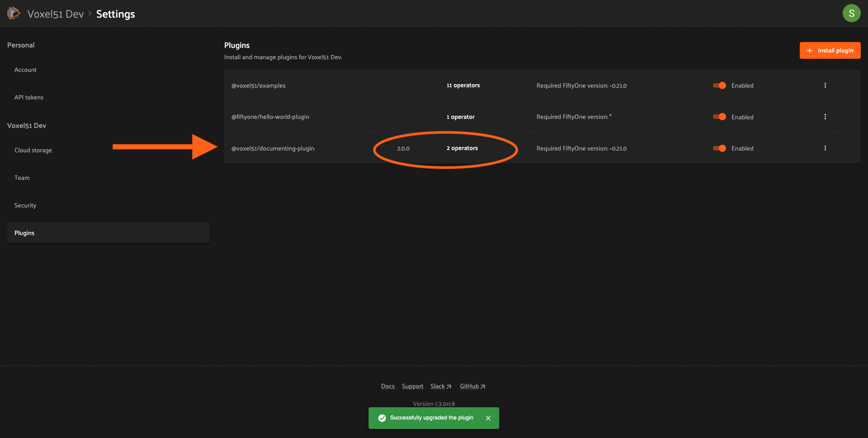
Task: Open Cloud storage settings
Action: (x=108, y=150)
